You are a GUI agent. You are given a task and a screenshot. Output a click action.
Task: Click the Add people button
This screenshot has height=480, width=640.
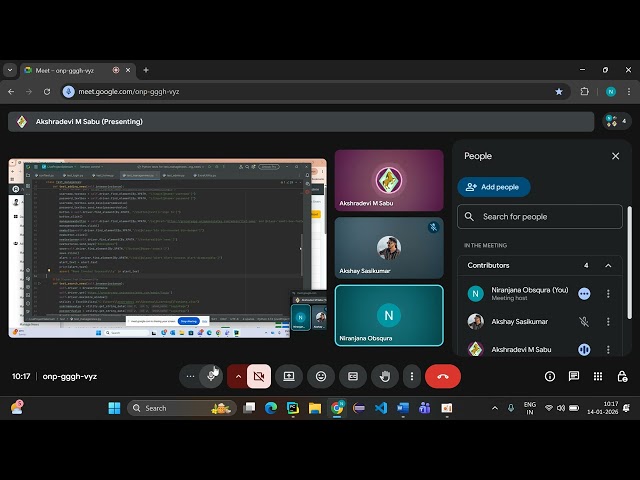tap(494, 187)
